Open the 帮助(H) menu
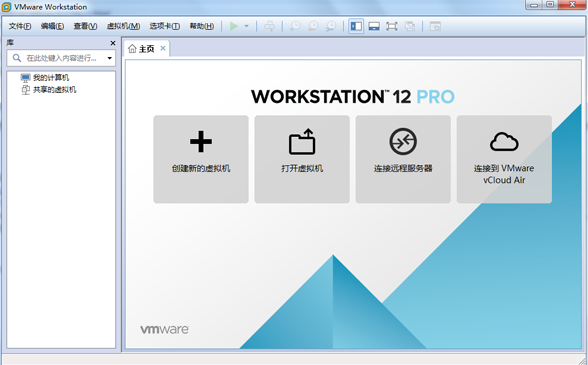 202,26
